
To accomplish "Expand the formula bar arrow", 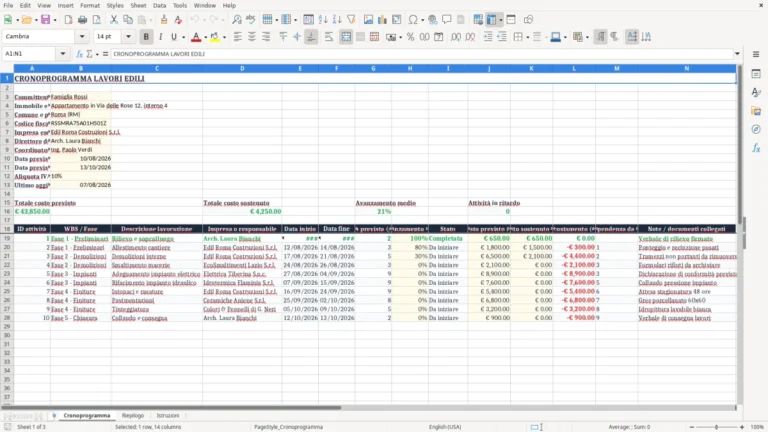I will (x=737, y=54).
